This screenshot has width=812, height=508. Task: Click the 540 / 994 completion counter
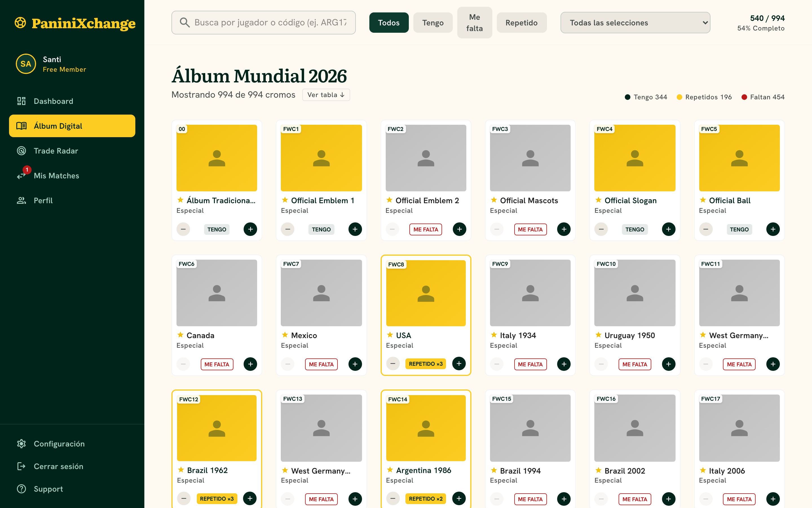pyautogui.click(x=767, y=18)
